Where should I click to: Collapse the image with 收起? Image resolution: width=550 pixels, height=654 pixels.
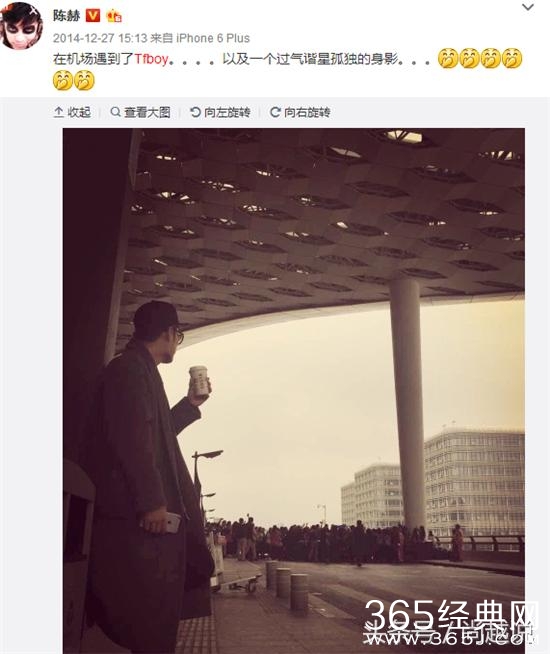pyautogui.click(x=72, y=112)
